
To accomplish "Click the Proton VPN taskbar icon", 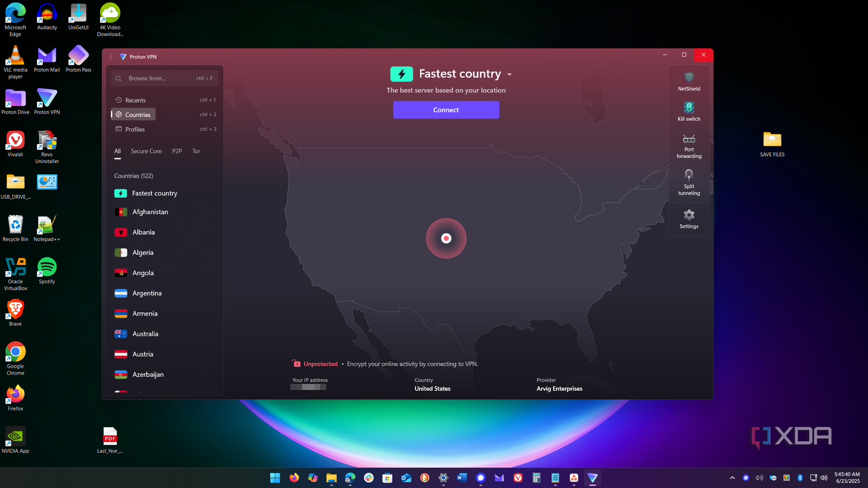I will tap(593, 478).
